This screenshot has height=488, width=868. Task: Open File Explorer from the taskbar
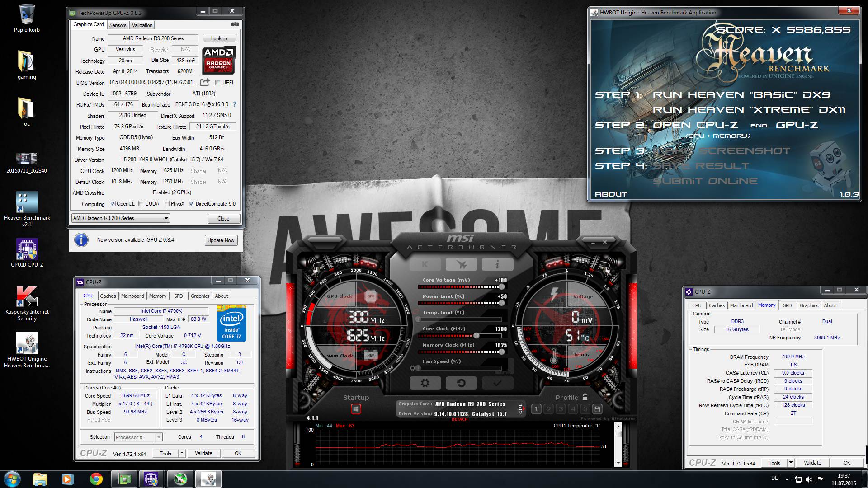point(40,479)
